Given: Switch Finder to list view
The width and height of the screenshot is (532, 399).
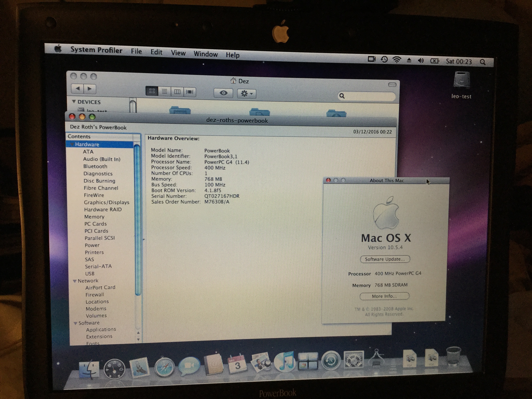Looking at the screenshot, I should (164, 91).
